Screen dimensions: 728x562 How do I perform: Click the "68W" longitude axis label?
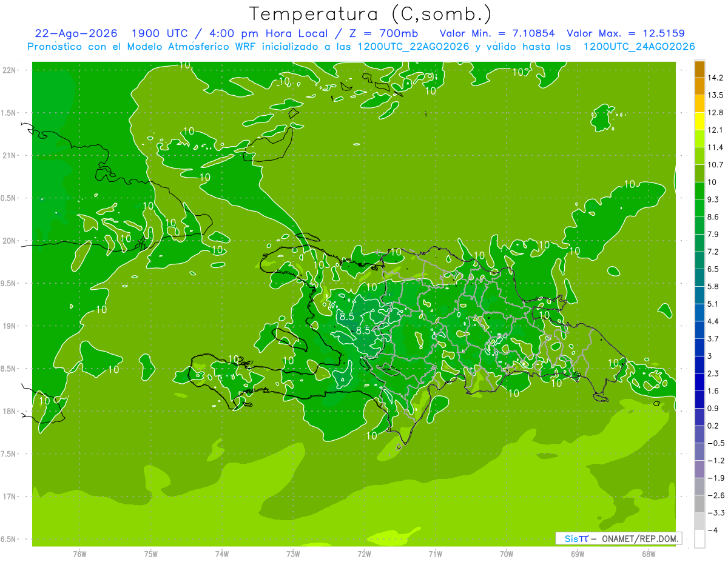tap(649, 554)
